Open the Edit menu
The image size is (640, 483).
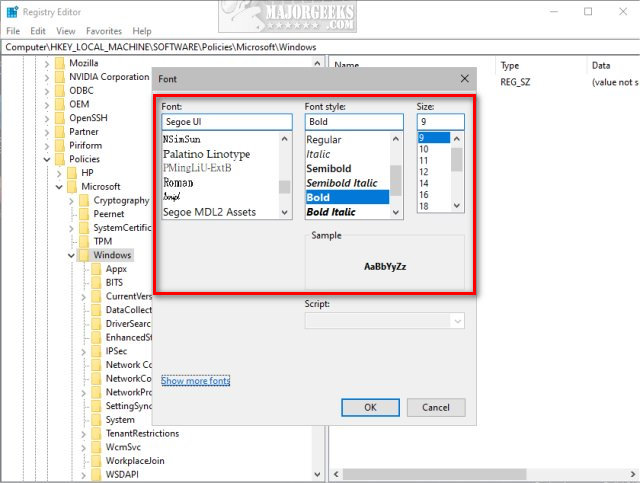pos(38,31)
